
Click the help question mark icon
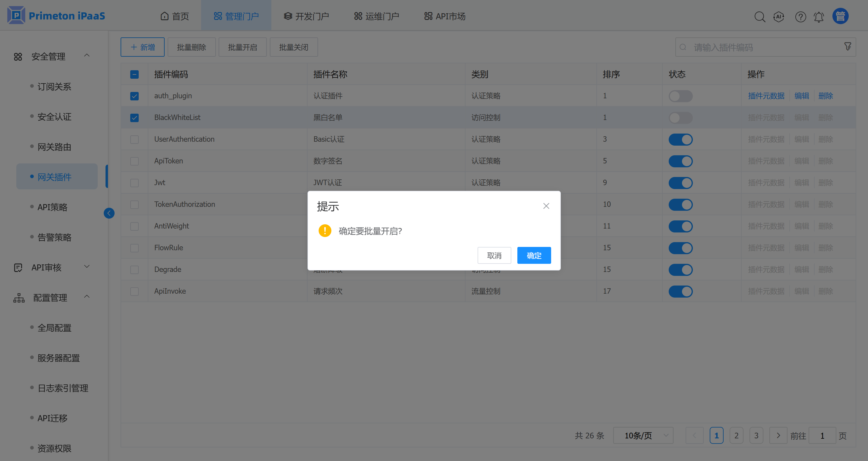[x=800, y=17]
